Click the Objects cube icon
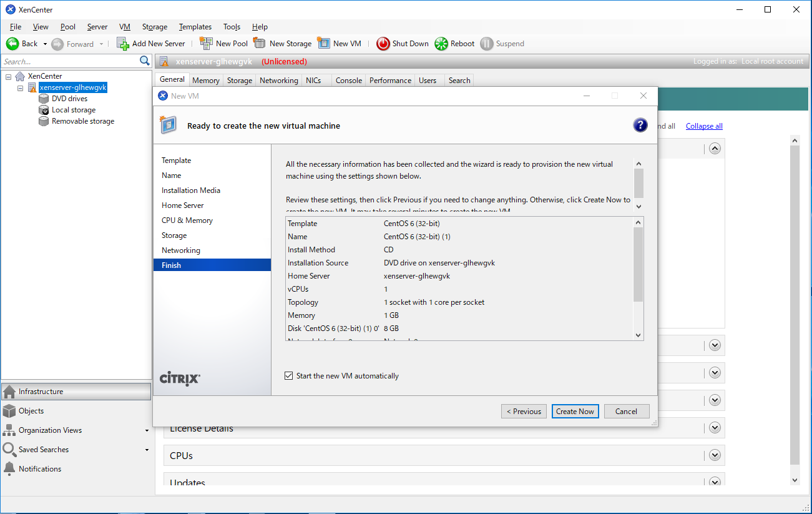The height and width of the screenshot is (514, 812). coord(9,411)
